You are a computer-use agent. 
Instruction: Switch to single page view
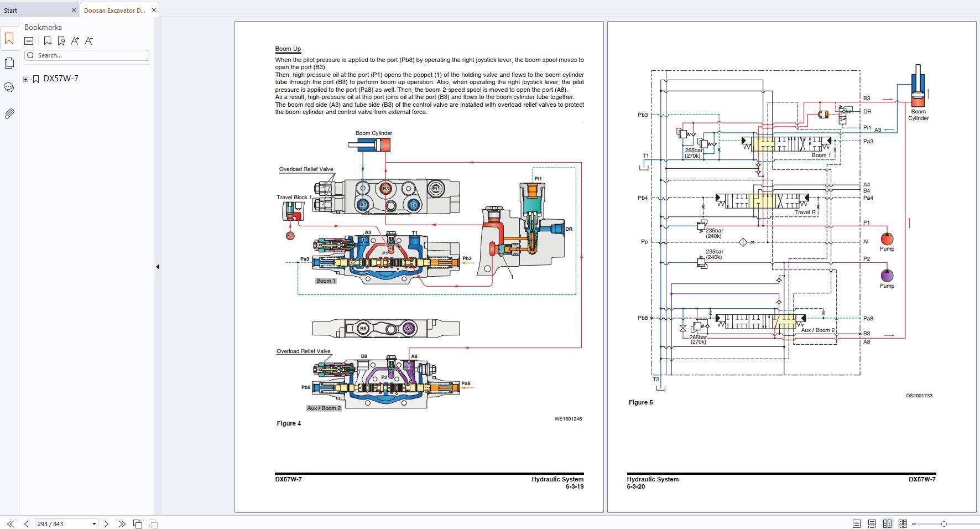856,523
